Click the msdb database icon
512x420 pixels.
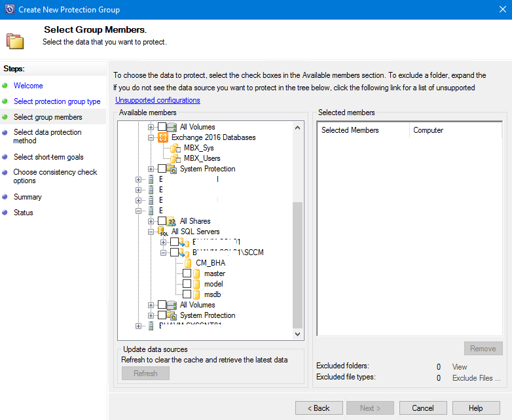pos(197,294)
